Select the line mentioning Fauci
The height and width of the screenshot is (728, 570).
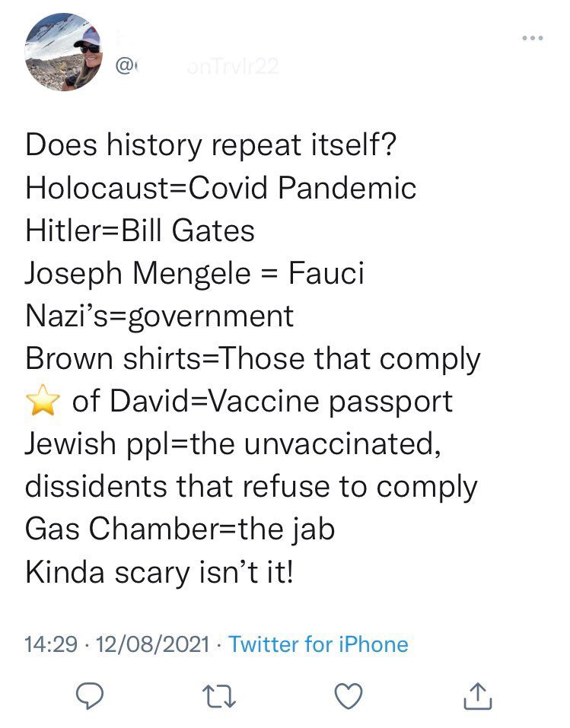click(x=194, y=273)
